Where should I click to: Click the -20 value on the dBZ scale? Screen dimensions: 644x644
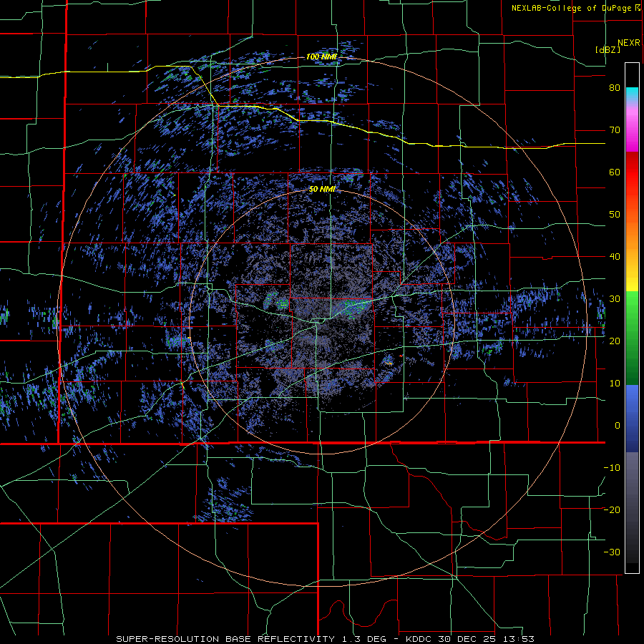click(612, 509)
